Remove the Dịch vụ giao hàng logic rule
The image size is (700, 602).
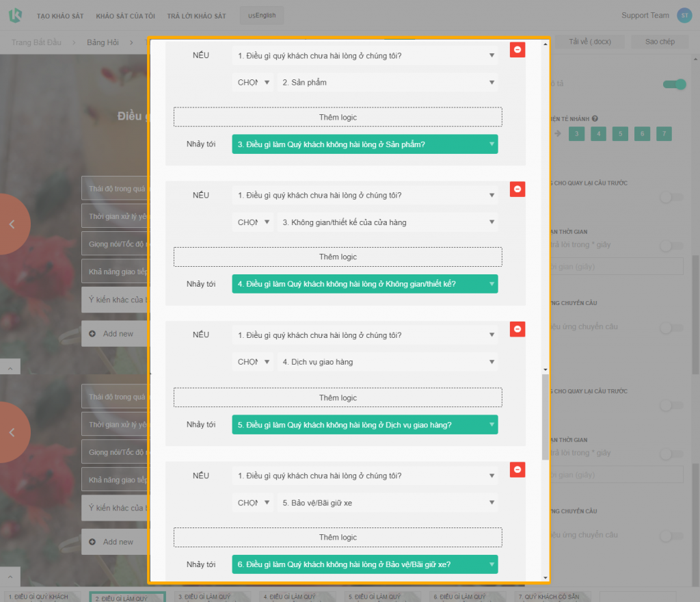pyautogui.click(x=517, y=329)
